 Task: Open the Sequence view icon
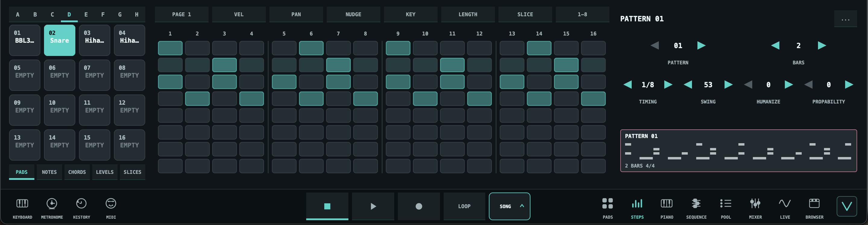[x=696, y=203]
